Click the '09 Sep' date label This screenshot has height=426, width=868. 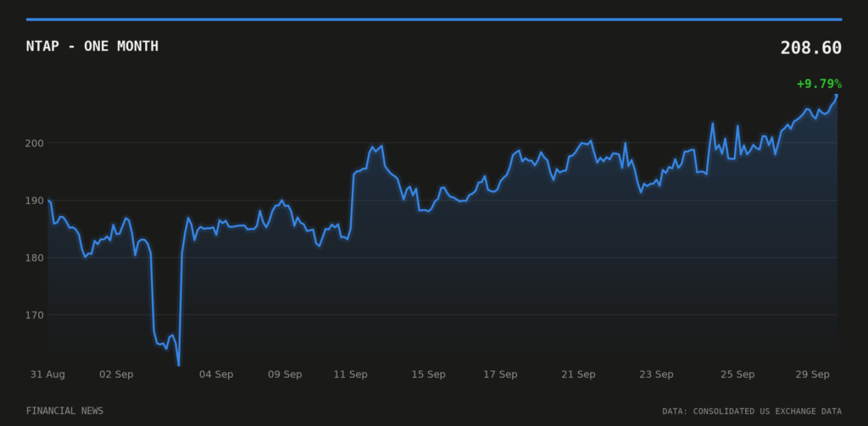tap(285, 374)
